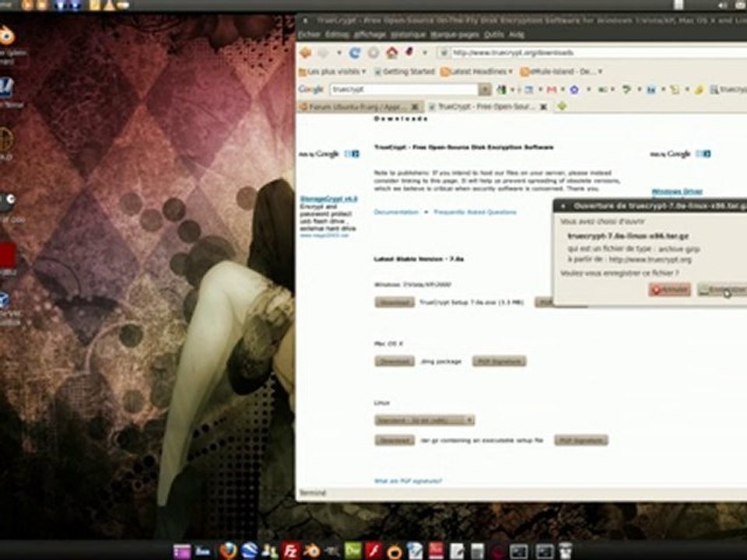Click the volume icon in top panel
Screen dimensions: 747x560
tap(723, 5)
